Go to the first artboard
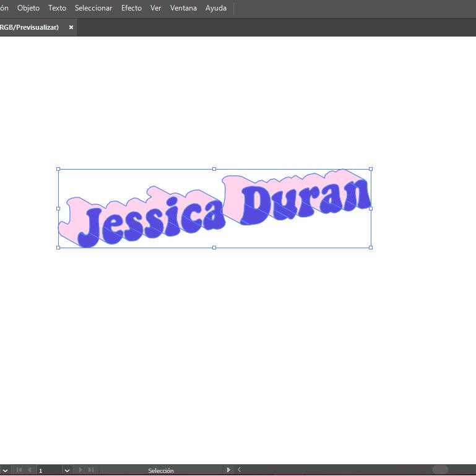This screenshot has width=476, height=476. [19, 470]
